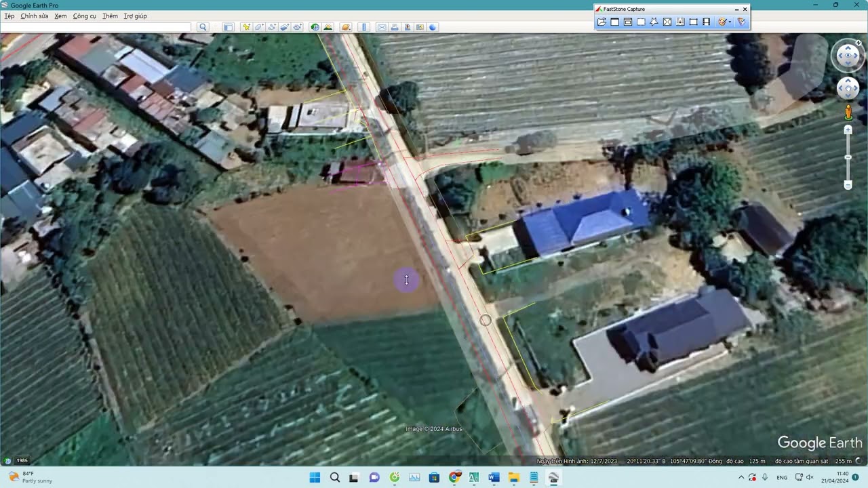Click the zoom slider handle
This screenshot has width=868, height=488.
coord(848,158)
